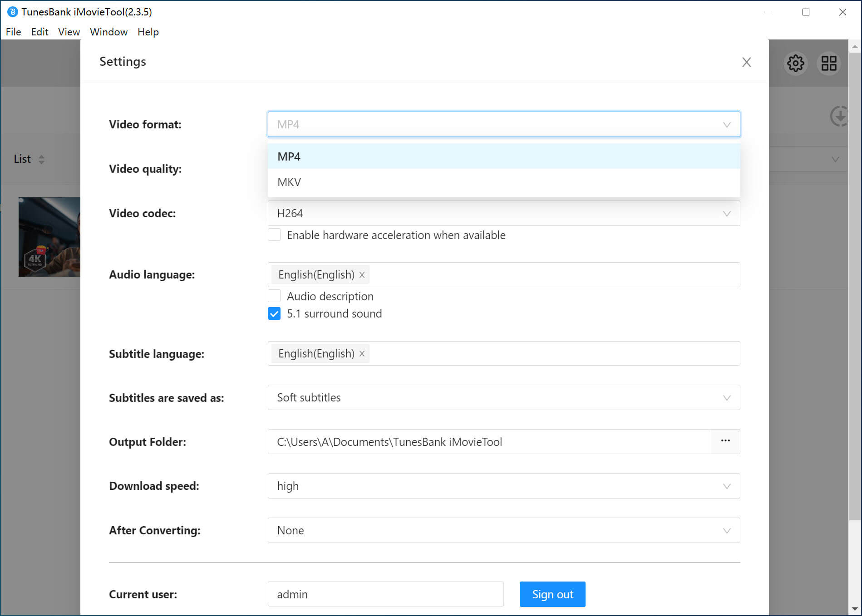Click the Settings dialog title
The height and width of the screenshot is (616, 862).
pos(123,62)
